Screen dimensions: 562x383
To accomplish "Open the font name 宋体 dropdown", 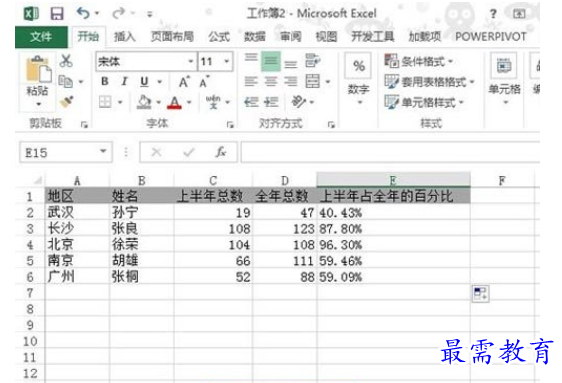I will pos(191,62).
